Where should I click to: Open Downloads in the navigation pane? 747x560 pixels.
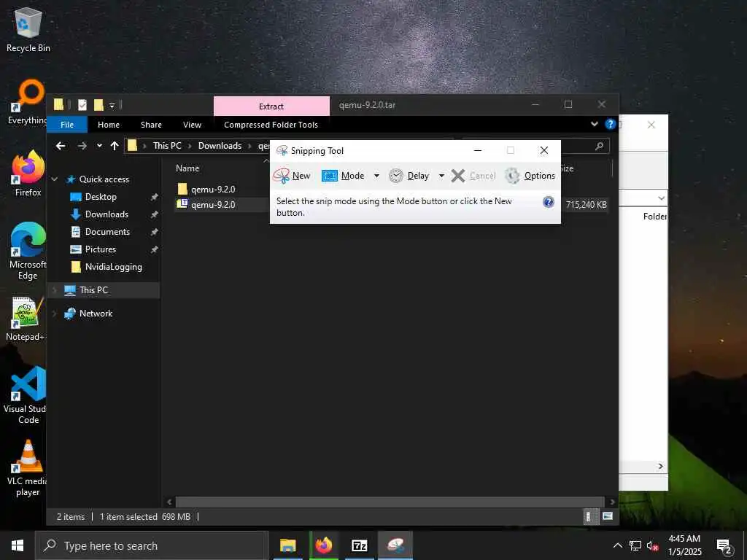coord(107,214)
